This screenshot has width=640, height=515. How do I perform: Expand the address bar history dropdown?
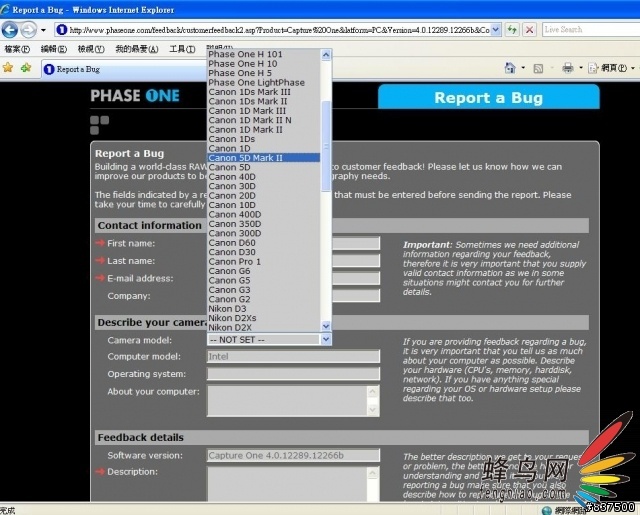[496, 30]
